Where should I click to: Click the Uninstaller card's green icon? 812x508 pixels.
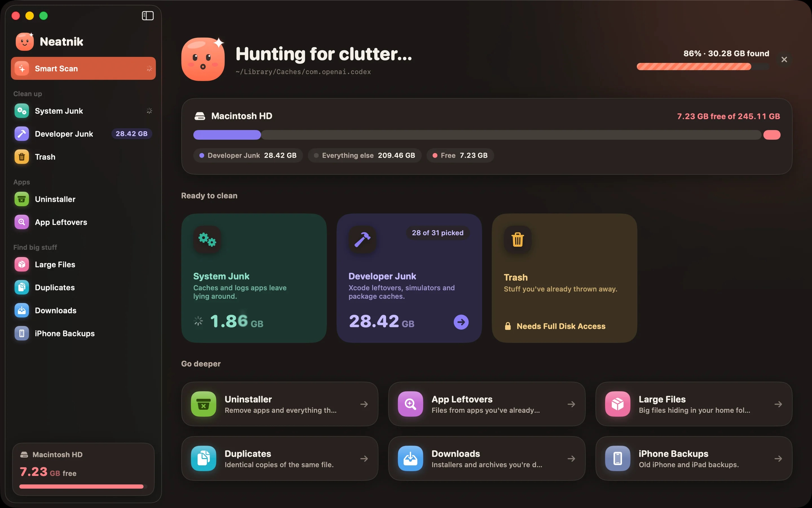point(203,404)
